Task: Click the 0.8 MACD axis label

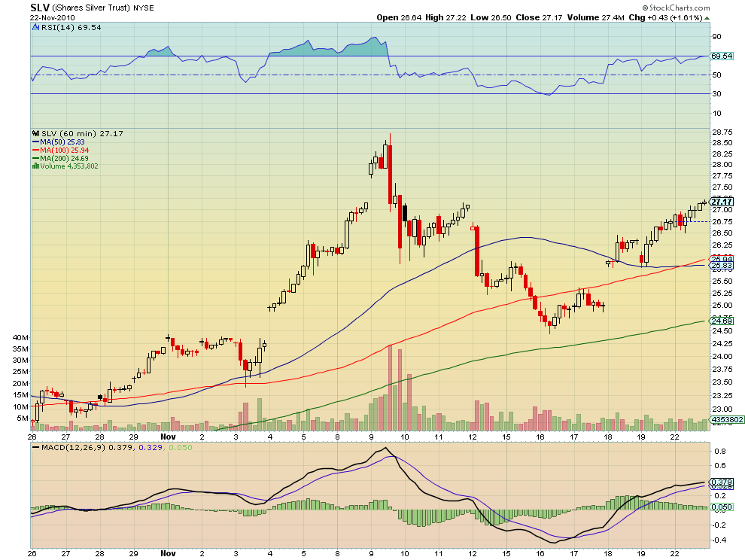Action: coord(720,451)
